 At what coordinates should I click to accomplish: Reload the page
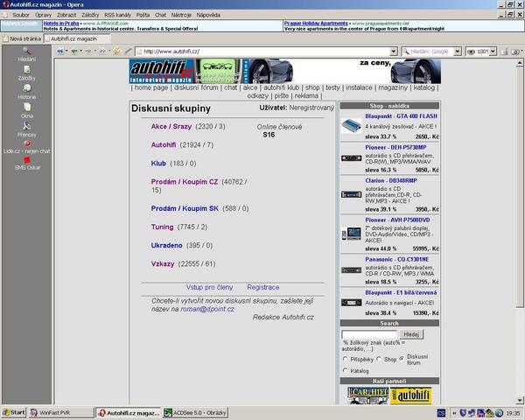pyautogui.click(x=117, y=52)
